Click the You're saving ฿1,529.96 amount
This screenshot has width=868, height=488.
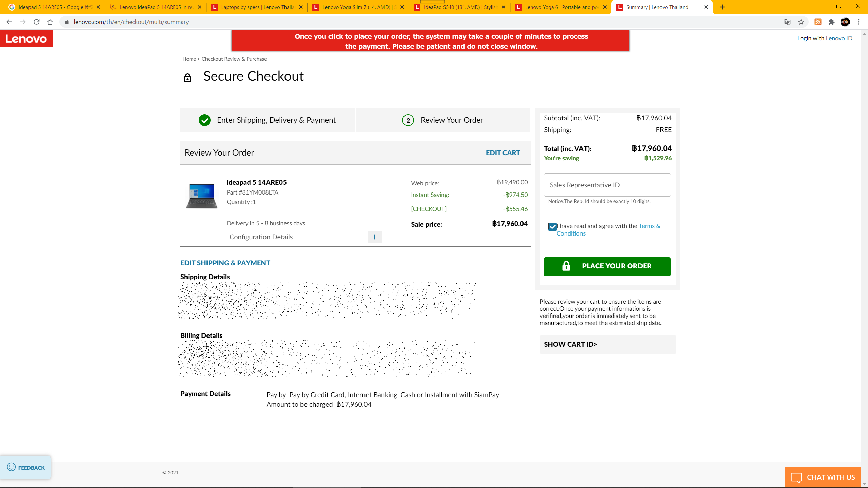[x=657, y=158]
